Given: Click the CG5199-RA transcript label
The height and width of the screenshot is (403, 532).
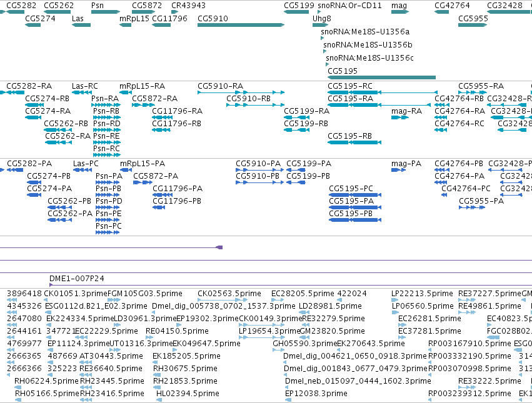Looking at the screenshot, I should click(307, 111).
